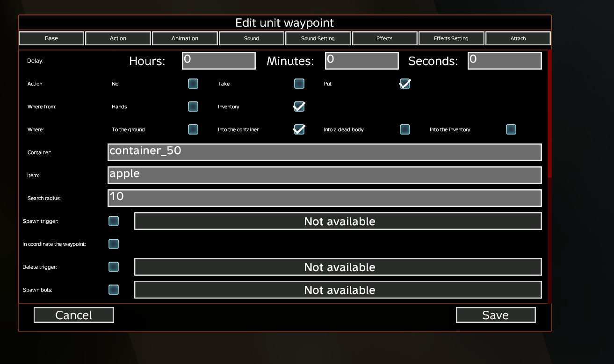Uncheck the Put action checkbox

405,84
